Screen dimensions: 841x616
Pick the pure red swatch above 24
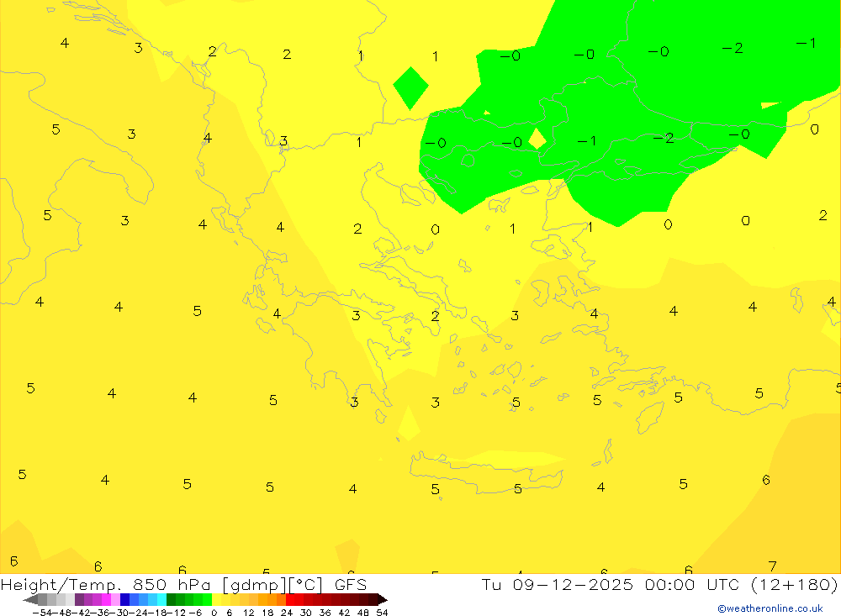tap(290, 599)
